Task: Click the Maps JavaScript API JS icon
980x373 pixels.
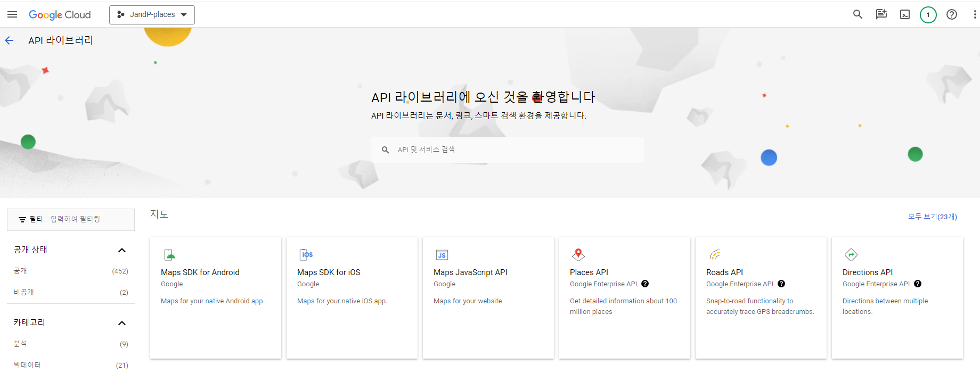Action: pos(442,255)
